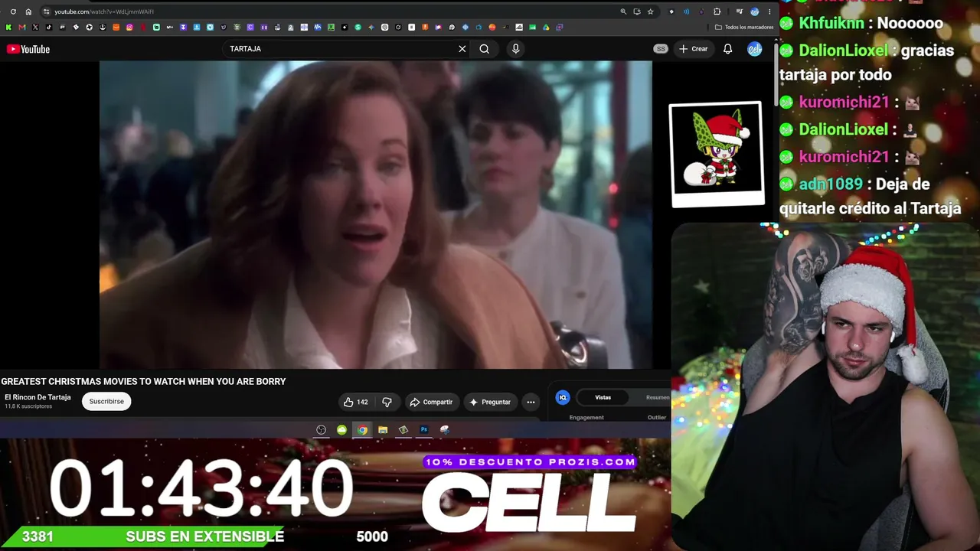The width and height of the screenshot is (980, 551).
Task: Bookmark this page with the star
Action: (650, 11)
